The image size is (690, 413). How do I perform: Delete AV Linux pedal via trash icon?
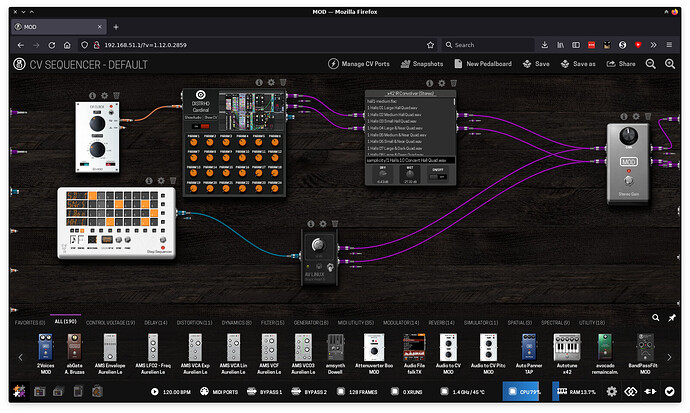pos(335,224)
